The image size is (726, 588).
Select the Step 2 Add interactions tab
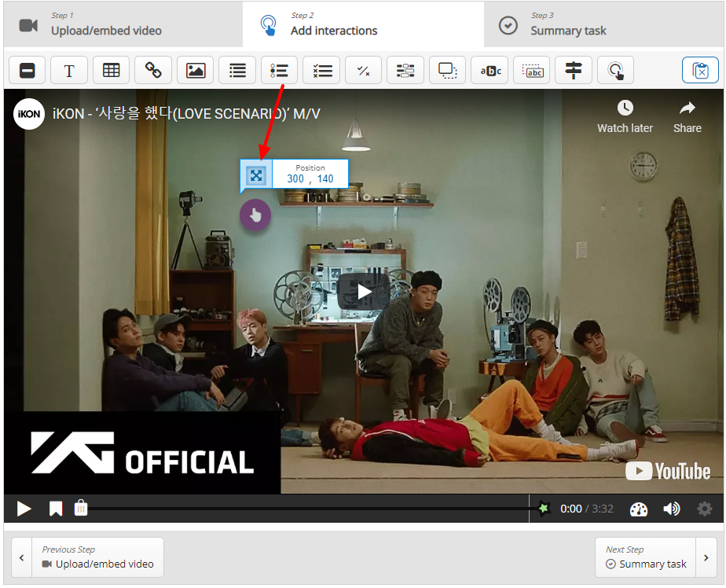[x=364, y=24]
